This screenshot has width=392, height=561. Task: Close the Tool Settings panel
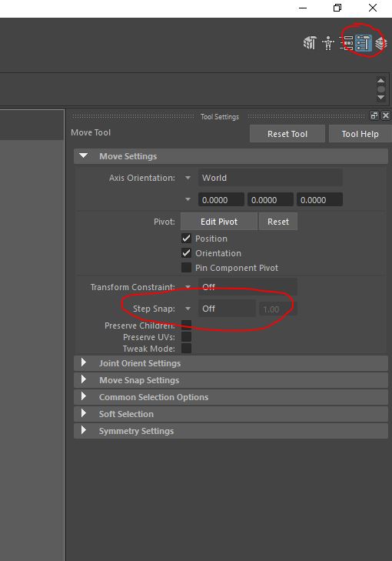click(x=386, y=115)
